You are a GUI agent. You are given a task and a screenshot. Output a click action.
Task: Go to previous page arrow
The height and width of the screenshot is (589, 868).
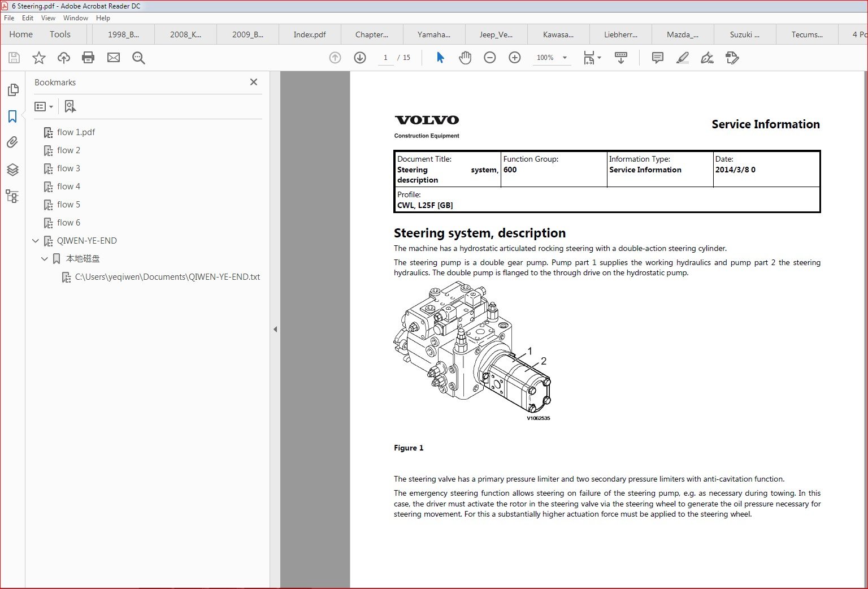click(x=335, y=58)
